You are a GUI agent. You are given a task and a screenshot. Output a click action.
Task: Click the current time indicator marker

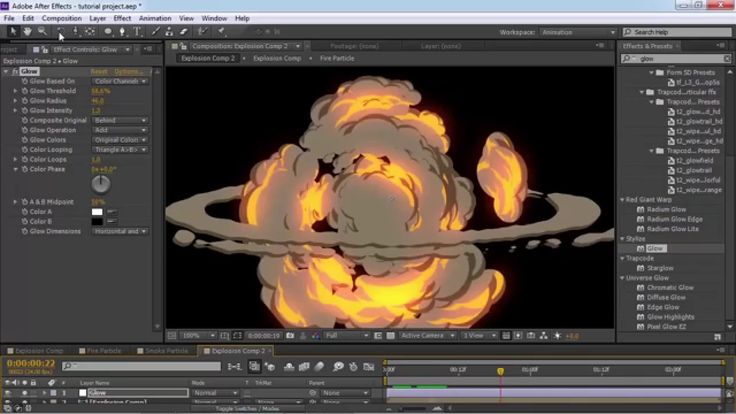pyautogui.click(x=500, y=371)
